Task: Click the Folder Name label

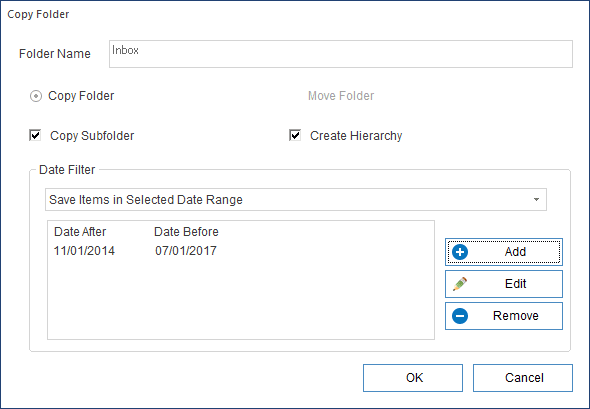Action: pyautogui.click(x=55, y=54)
